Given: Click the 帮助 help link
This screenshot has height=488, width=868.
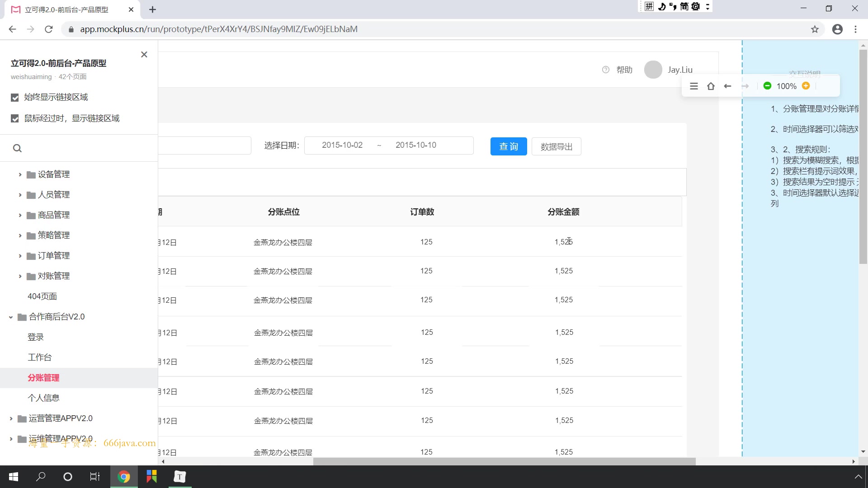Looking at the screenshot, I should click(x=624, y=70).
